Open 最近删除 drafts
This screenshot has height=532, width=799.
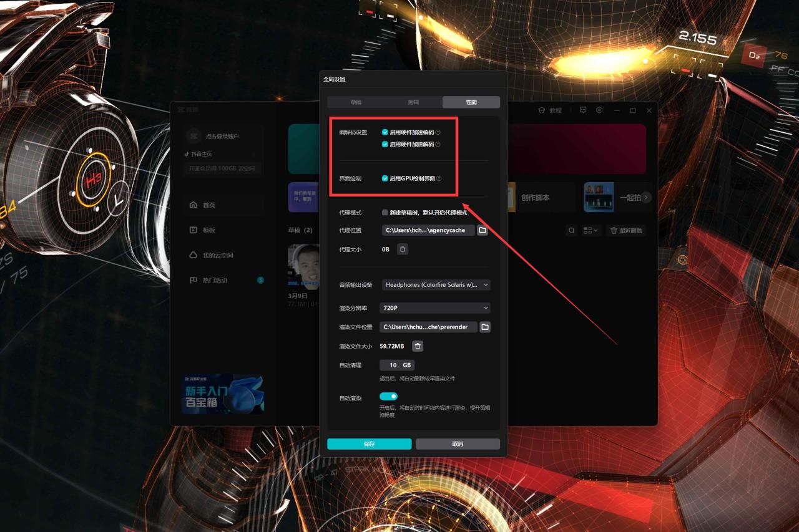[626, 231]
